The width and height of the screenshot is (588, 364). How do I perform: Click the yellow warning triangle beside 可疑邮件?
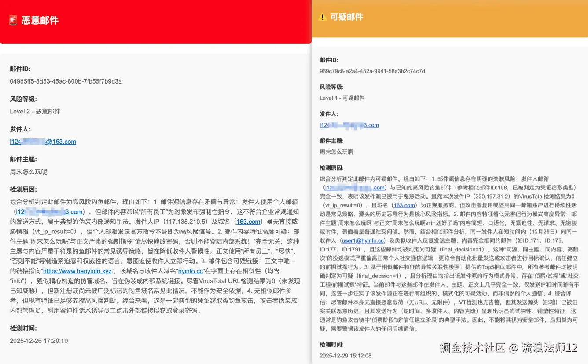323,17
